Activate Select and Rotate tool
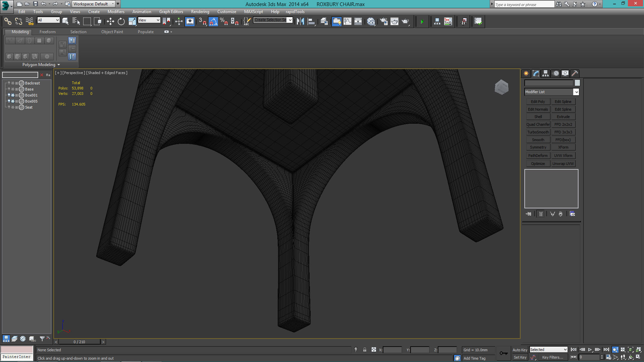This screenshot has height=362, width=644. coord(121,21)
